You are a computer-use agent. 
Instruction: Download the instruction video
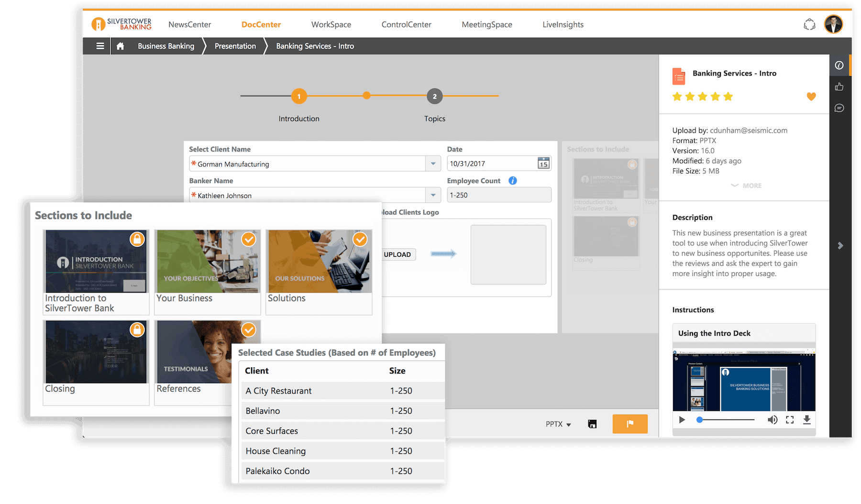(x=806, y=420)
